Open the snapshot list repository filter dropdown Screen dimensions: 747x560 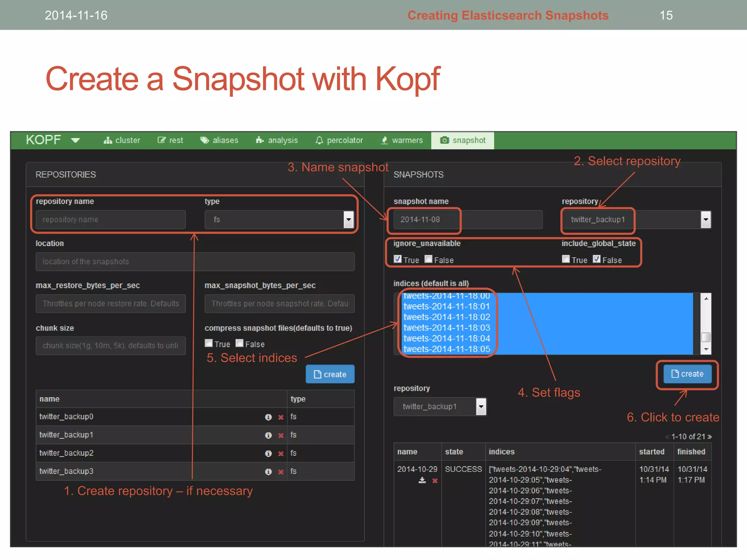440,407
